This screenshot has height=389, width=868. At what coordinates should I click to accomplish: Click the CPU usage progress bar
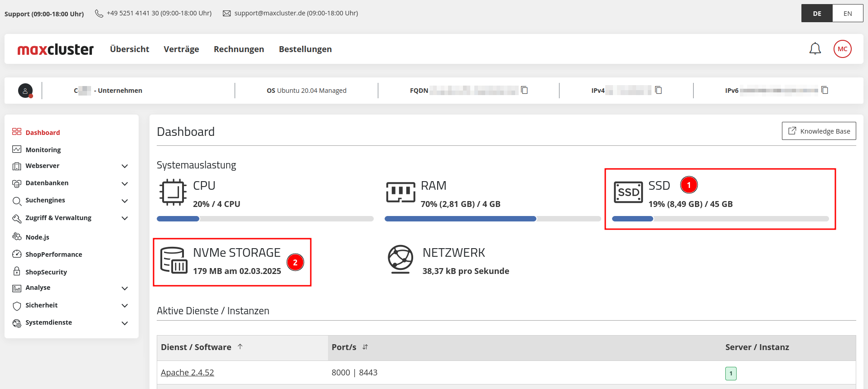pos(265,219)
